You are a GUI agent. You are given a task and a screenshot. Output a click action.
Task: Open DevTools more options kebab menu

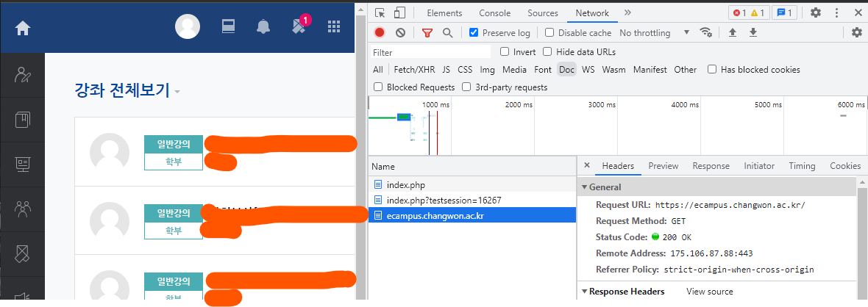836,12
